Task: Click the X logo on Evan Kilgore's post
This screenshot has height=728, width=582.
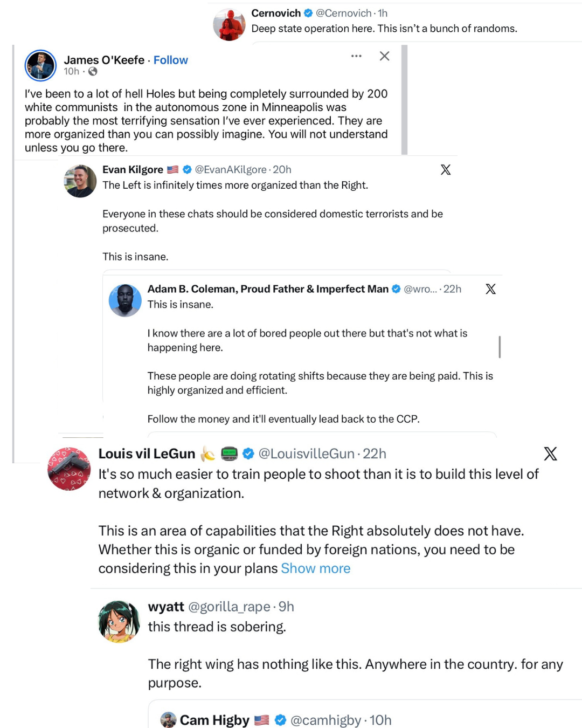Action: click(446, 170)
